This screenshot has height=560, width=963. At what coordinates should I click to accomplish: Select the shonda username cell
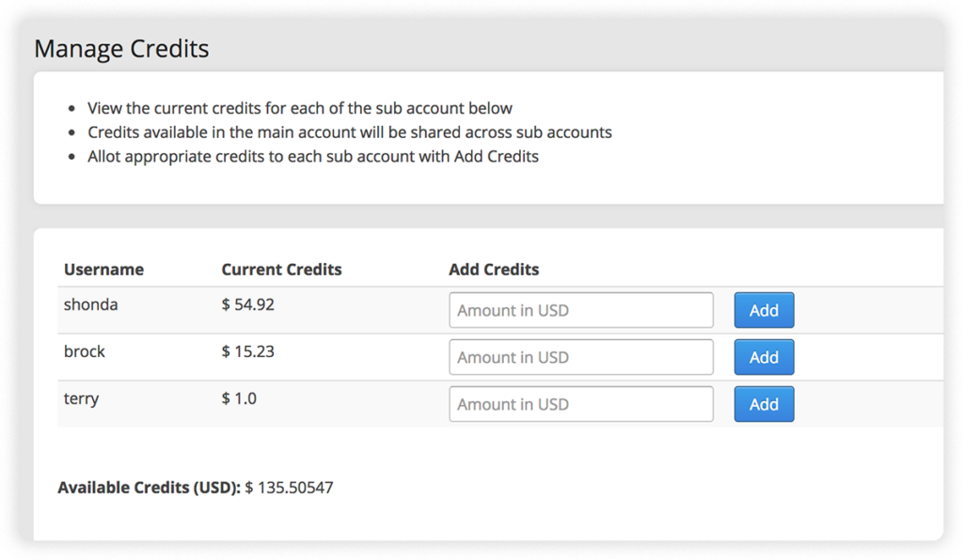(x=91, y=304)
